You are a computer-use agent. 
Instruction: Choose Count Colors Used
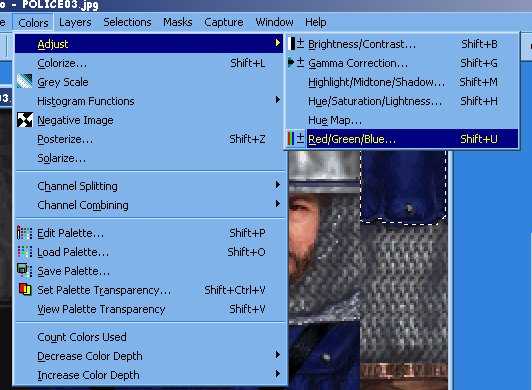(x=149, y=337)
